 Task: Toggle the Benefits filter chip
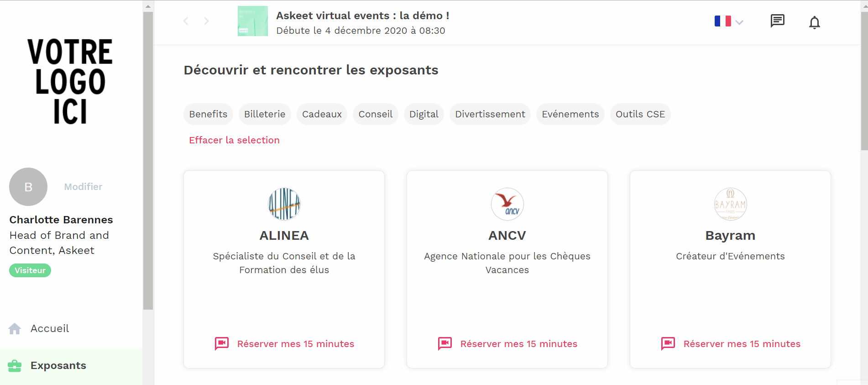[x=208, y=114]
